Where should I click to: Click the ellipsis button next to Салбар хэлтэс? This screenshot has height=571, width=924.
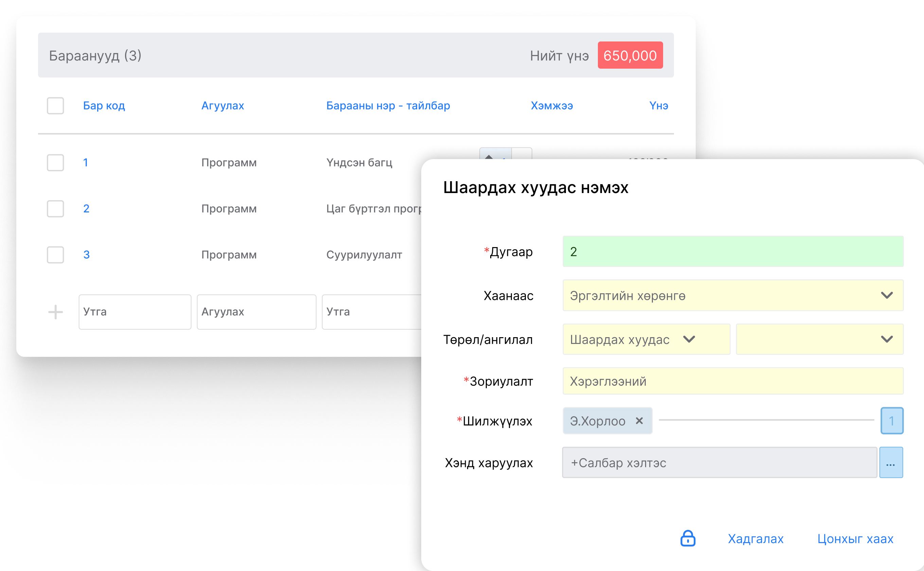(891, 463)
